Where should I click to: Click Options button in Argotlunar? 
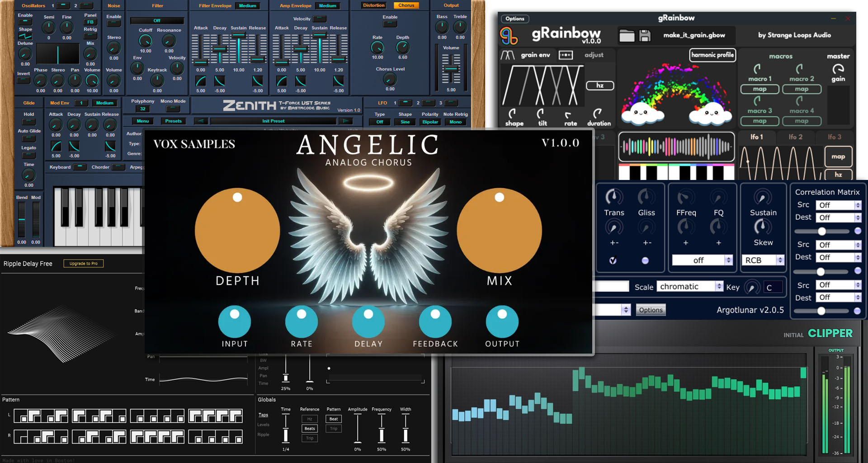click(651, 310)
